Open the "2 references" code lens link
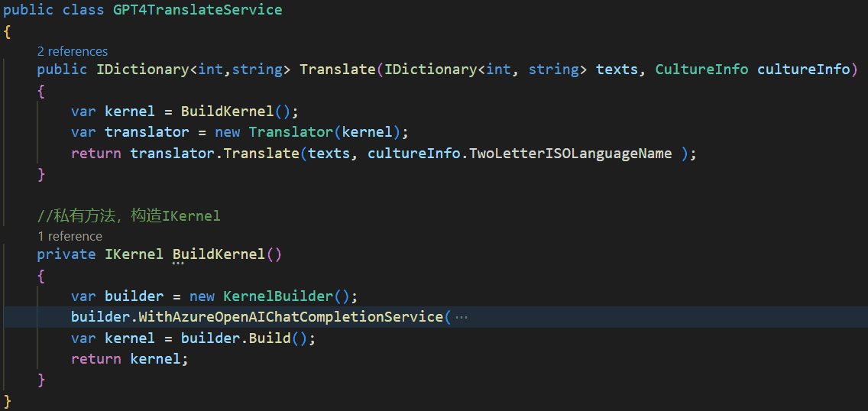Screen dimensions: 868x411 pos(72,51)
